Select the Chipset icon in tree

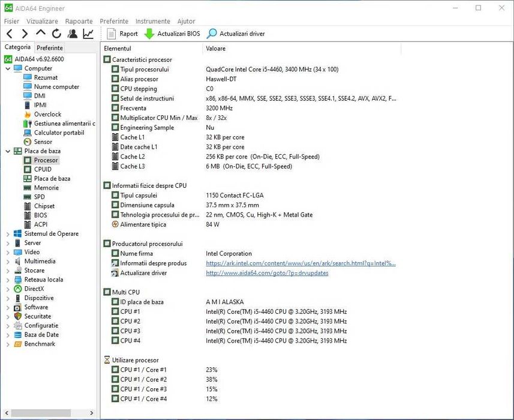28,206
